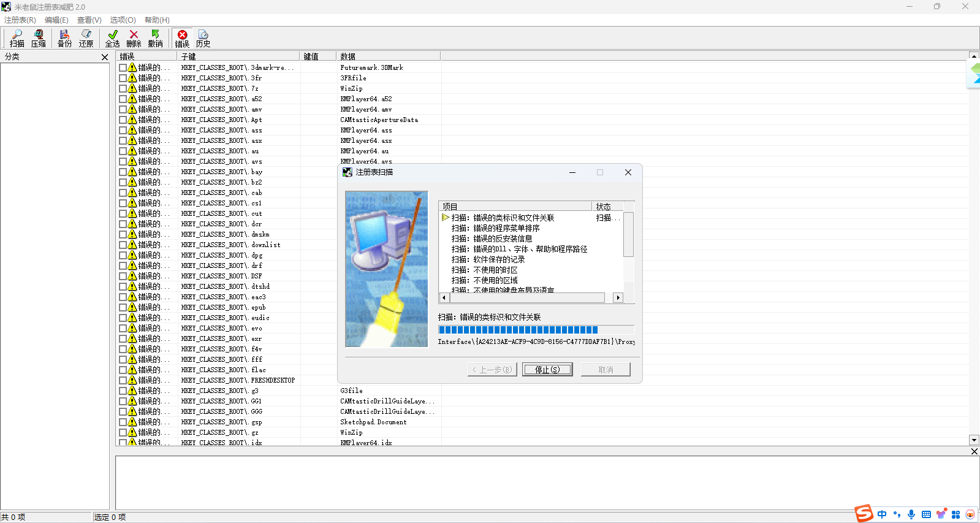Click the punctuation mode tray icon

[x=897, y=514]
